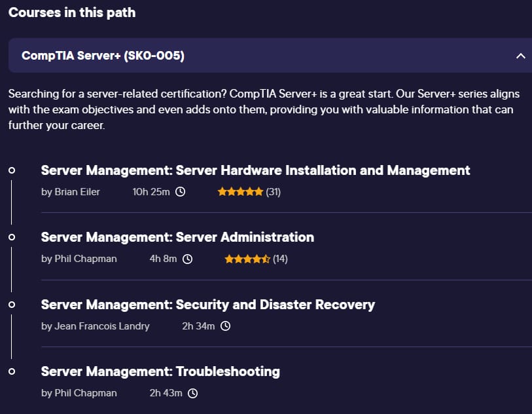Click 'by Phil Chapman' under Troubleshooting

(x=79, y=393)
